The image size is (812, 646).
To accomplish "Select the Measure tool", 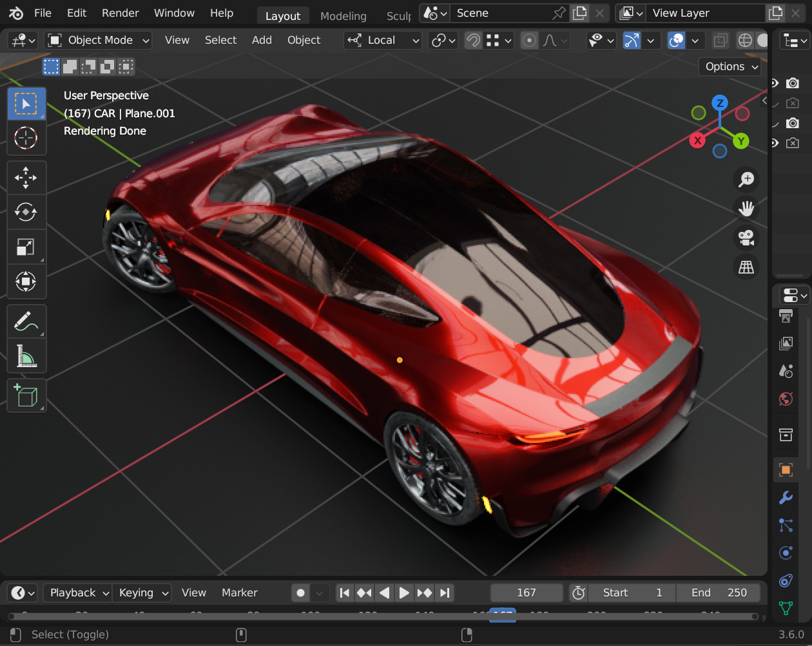I will click(x=26, y=356).
